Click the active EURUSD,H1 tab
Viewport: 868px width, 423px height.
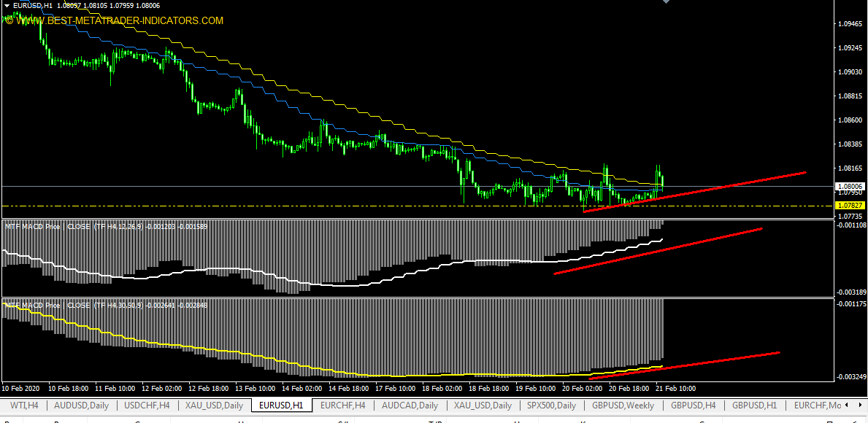coord(280,405)
